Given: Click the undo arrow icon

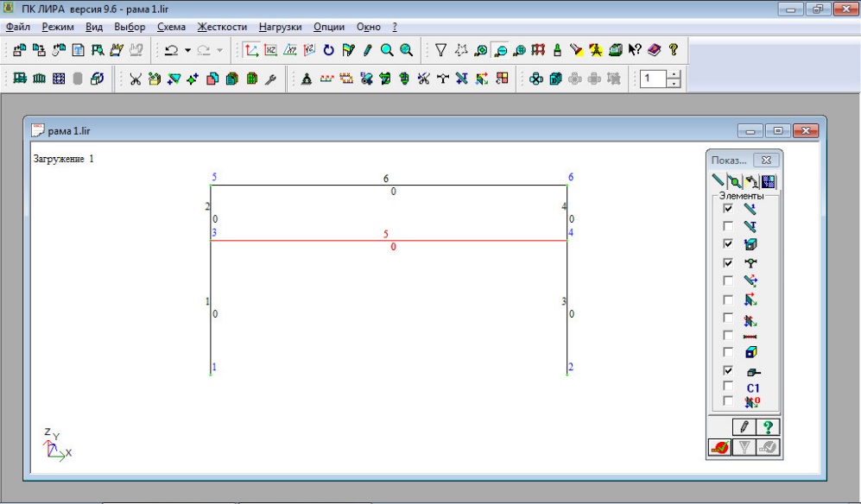Looking at the screenshot, I should 171,50.
